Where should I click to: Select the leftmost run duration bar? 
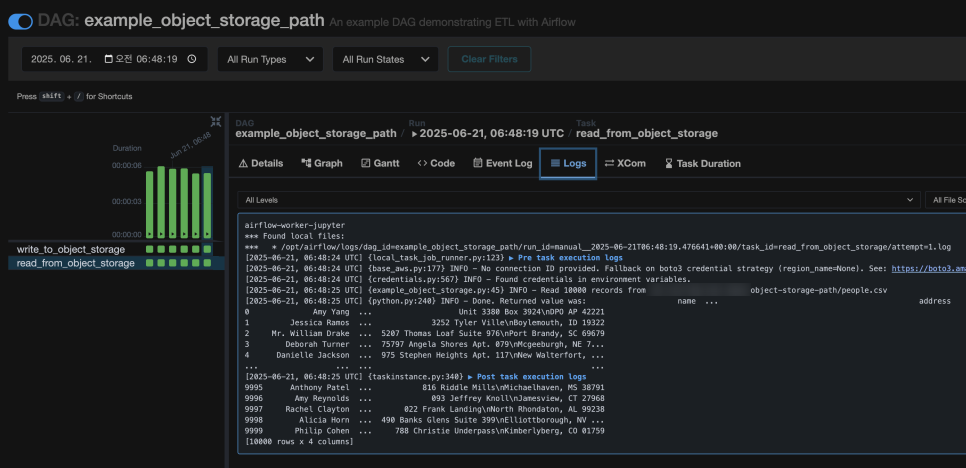coord(149,204)
